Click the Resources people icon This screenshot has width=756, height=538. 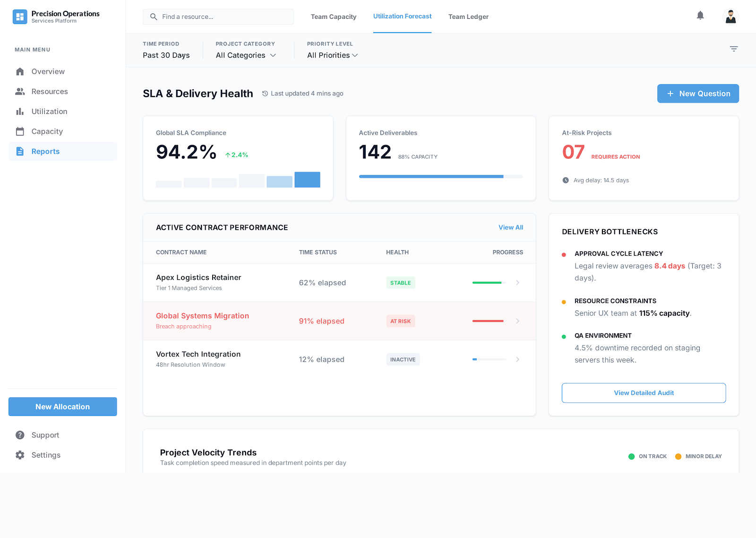coord(20,92)
